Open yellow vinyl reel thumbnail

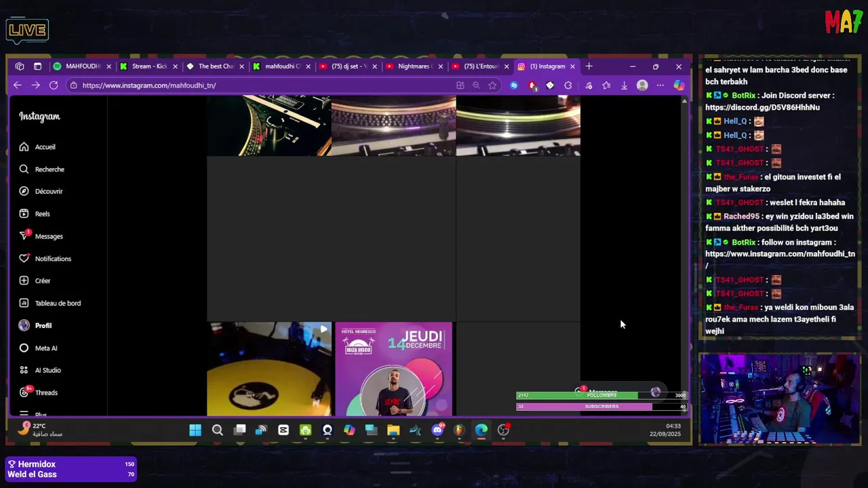269,369
